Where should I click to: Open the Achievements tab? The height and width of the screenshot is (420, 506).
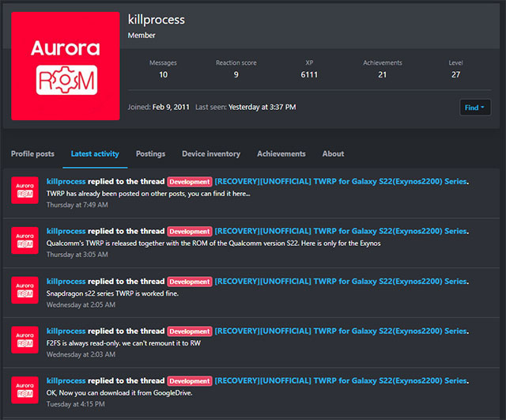click(281, 153)
